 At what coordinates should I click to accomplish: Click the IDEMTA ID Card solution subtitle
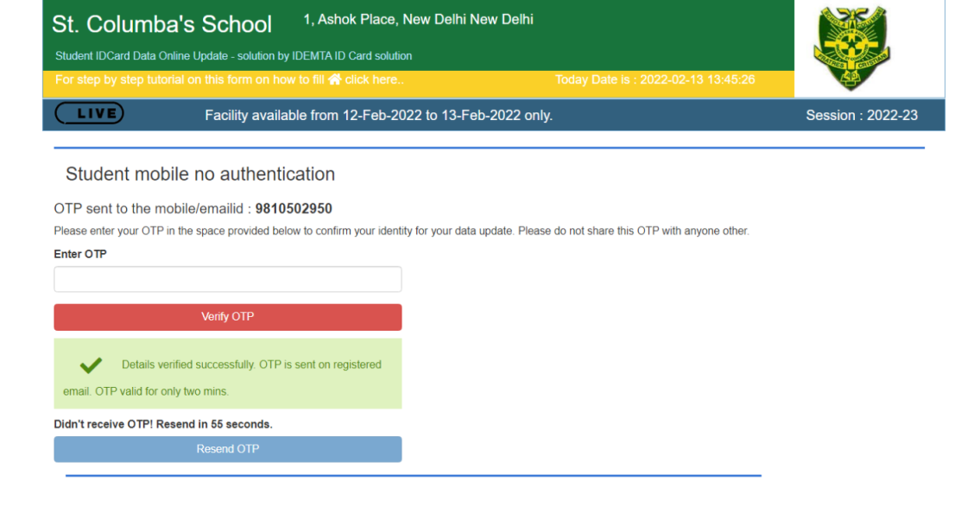point(233,56)
